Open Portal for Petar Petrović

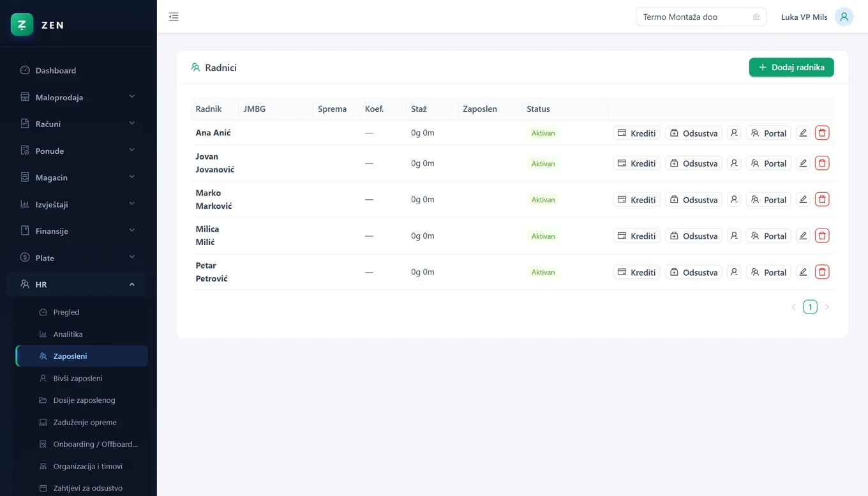tap(768, 272)
